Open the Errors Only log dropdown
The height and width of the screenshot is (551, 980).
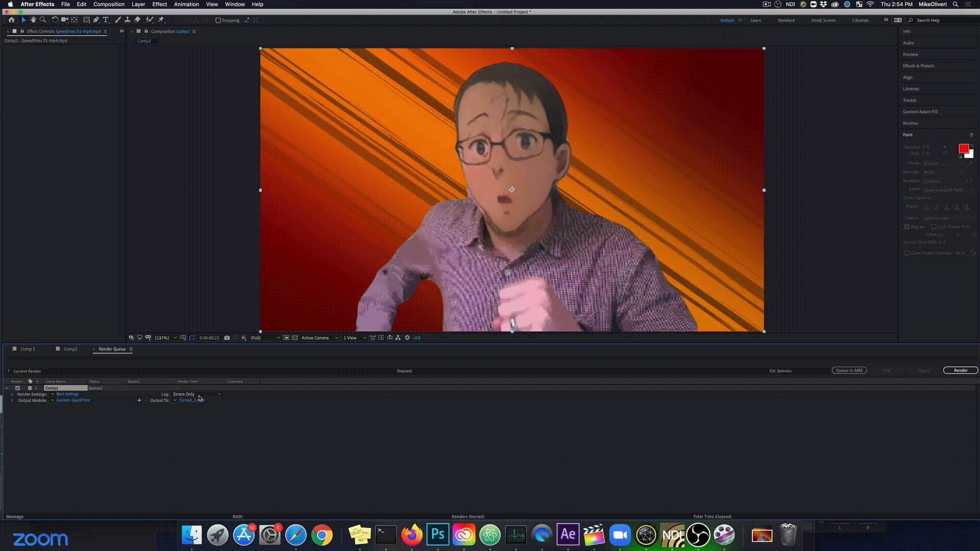pyautogui.click(x=197, y=394)
